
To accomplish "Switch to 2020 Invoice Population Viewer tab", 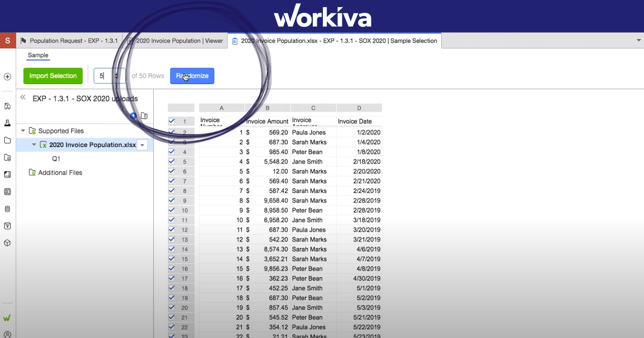I will point(175,41).
